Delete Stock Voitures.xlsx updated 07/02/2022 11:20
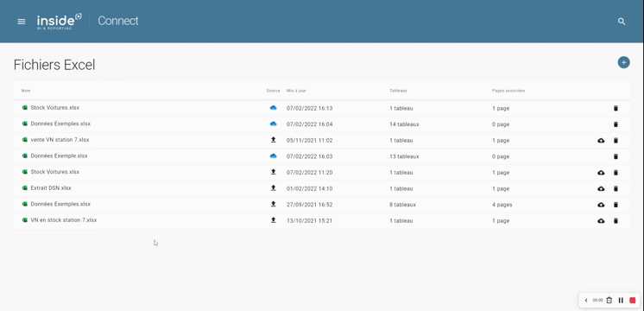Screen dimensions: 644x311 pos(616,173)
